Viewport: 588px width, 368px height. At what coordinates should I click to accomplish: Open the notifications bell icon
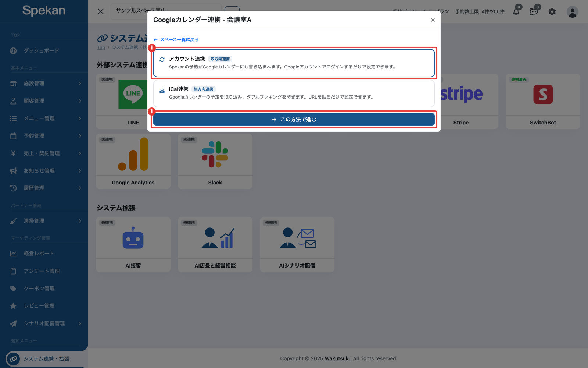click(516, 11)
